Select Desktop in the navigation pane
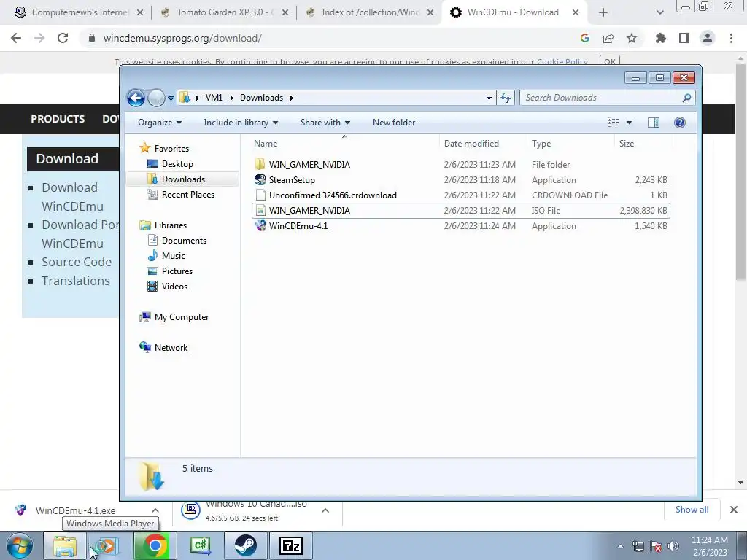The height and width of the screenshot is (560, 747). [170, 164]
